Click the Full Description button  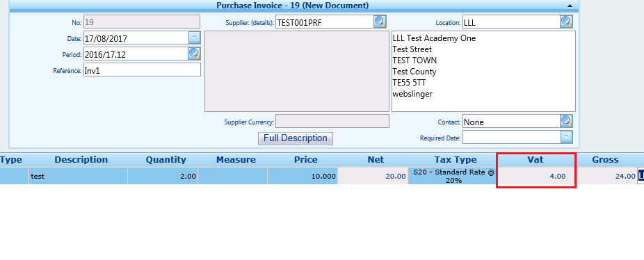[296, 138]
